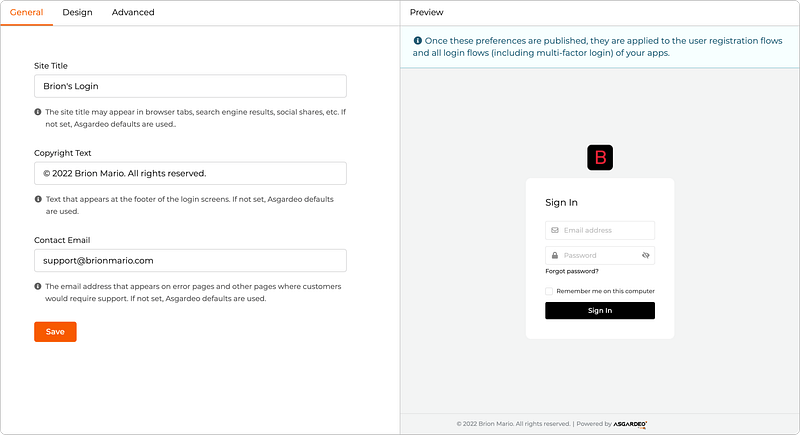Open the Advanced tab

[x=133, y=12]
